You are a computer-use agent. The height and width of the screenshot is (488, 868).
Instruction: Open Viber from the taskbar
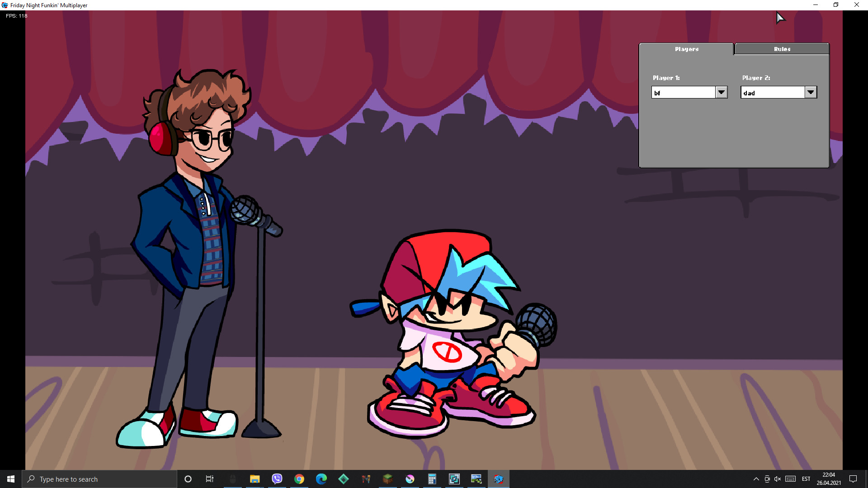[x=277, y=479]
